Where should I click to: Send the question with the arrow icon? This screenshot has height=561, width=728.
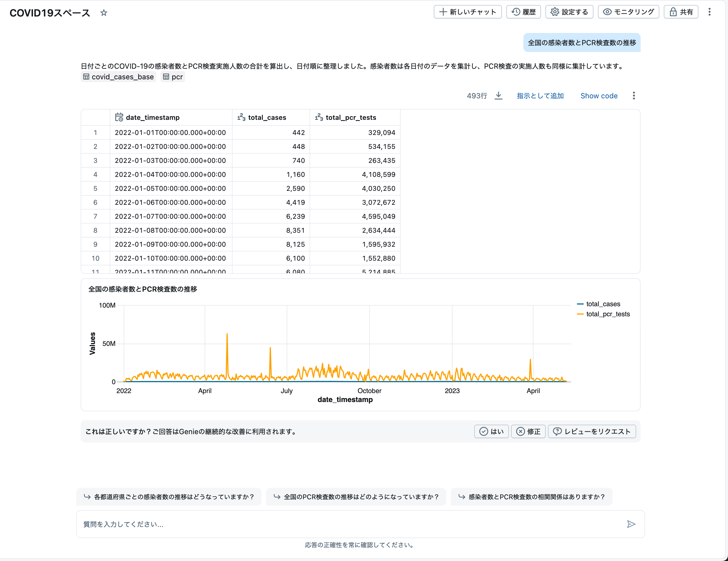631,524
